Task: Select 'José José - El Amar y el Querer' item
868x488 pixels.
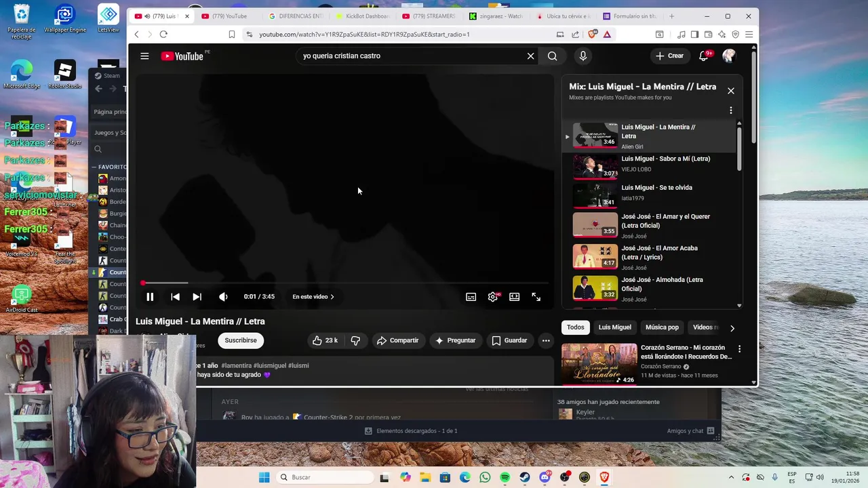Action: point(648,226)
